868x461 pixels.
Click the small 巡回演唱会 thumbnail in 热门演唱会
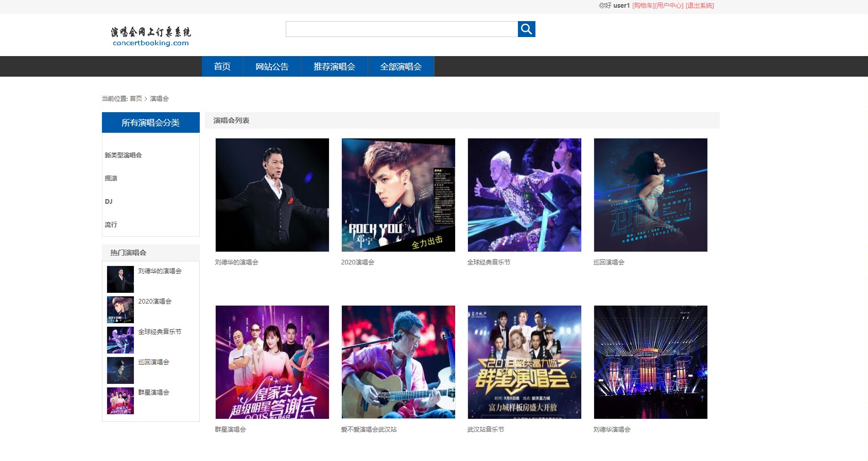(120, 370)
